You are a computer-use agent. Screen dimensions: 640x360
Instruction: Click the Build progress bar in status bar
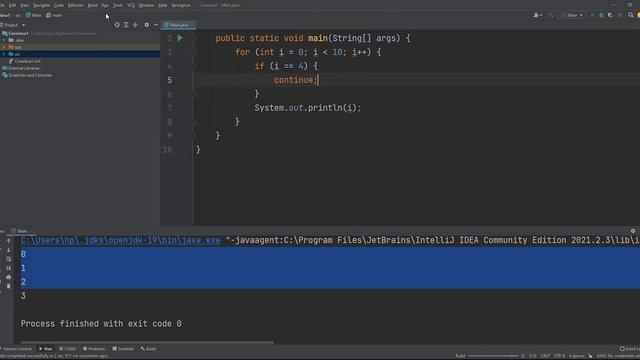tap(493, 356)
